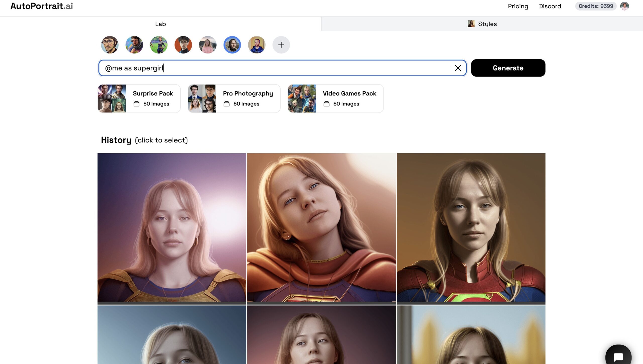This screenshot has width=643, height=364.
Task: Open the Credits: 9399 badge
Action: click(x=595, y=6)
